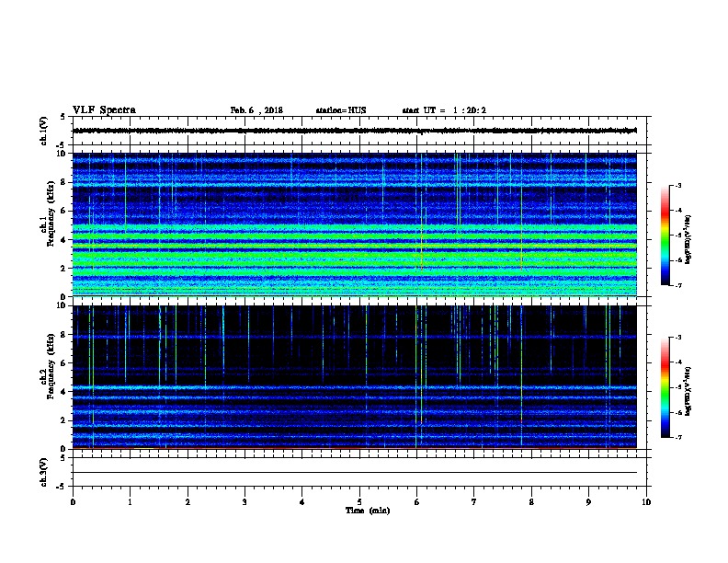Click the 6-minute sferic streak in ch.2 spectrogram
This screenshot has height=563, width=728.
tap(416, 376)
